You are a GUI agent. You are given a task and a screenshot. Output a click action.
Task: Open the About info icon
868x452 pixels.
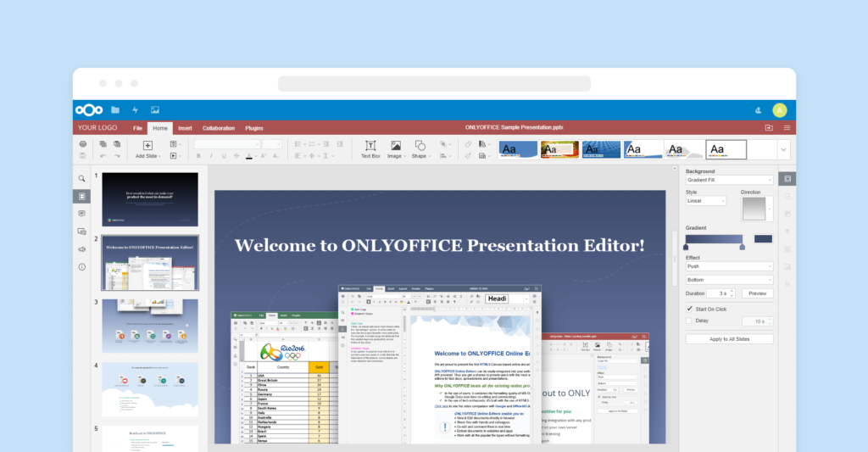point(82,267)
